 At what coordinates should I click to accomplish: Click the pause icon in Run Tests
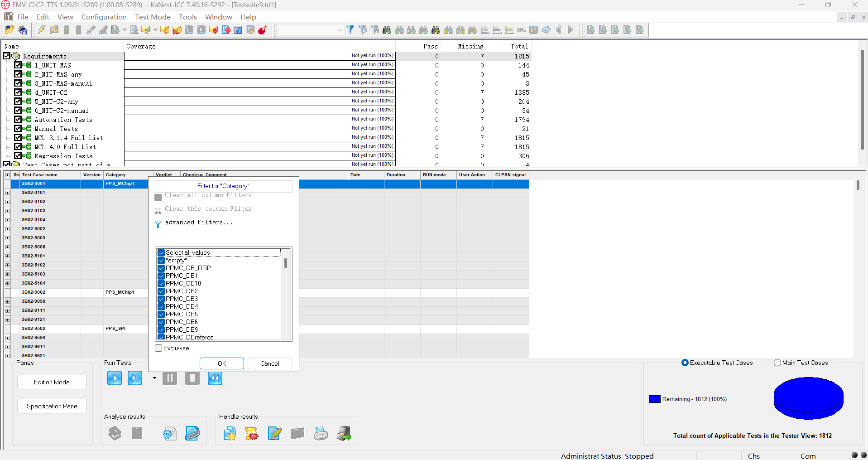170,378
